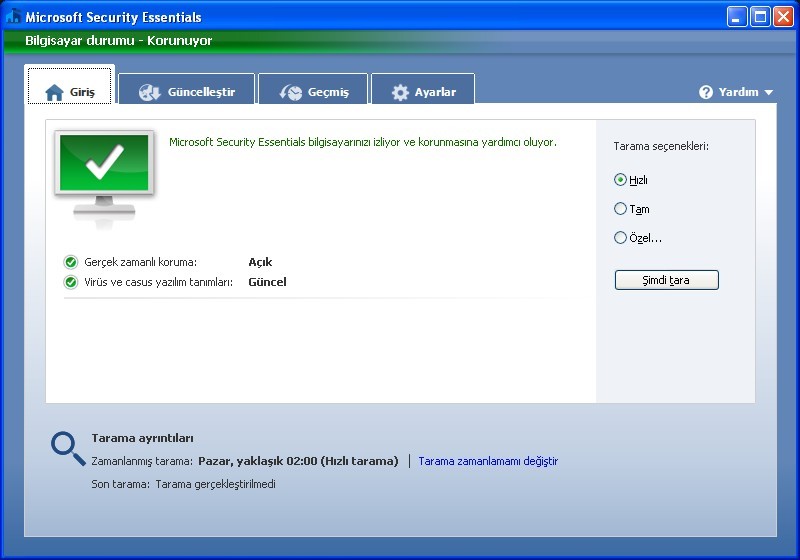The image size is (800, 560).
Task: Click the 'Son tarama:' label
Action: tap(120, 484)
